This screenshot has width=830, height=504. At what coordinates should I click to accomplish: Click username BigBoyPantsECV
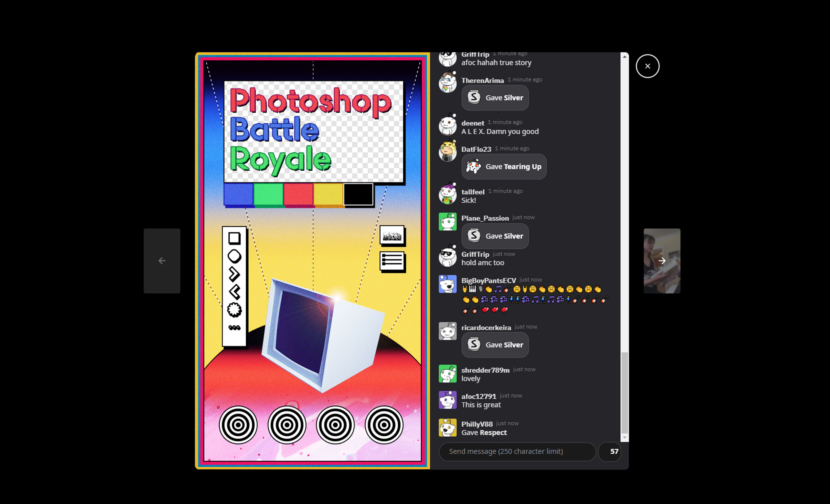[489, 280]
